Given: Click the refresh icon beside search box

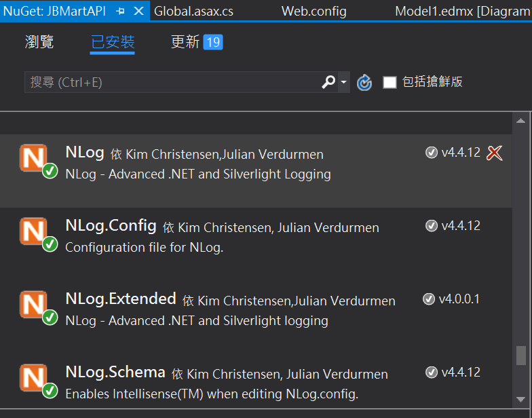Looking at the screenshot, I should point(364,83).
